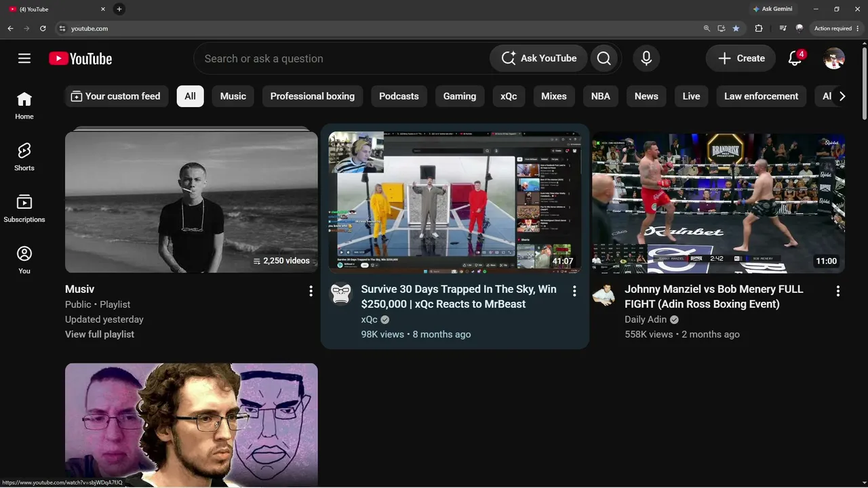Open the browser zoom magnifier control
This screenshot has height=488, width=868.
click(x=707, y=28)
